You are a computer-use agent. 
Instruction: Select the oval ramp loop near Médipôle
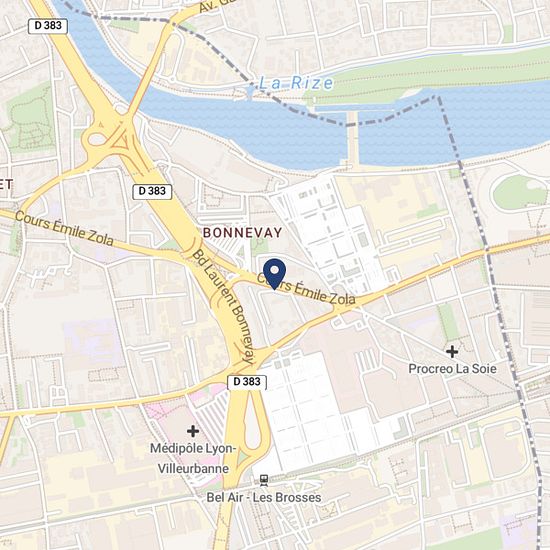(253, 423)
